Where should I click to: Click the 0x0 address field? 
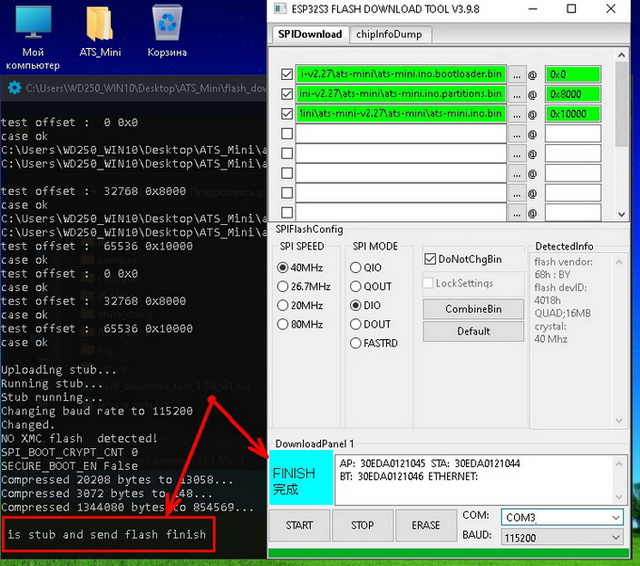point(573,74)
